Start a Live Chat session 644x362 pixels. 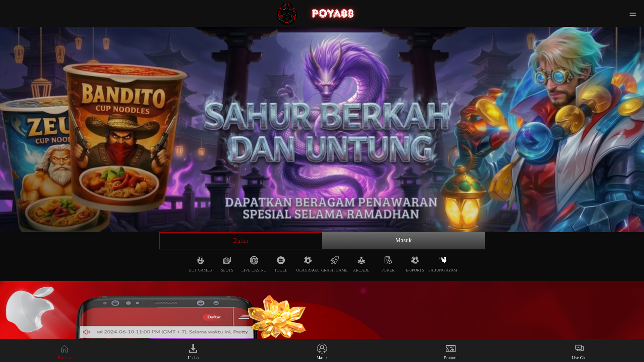(x=579, y=351)
